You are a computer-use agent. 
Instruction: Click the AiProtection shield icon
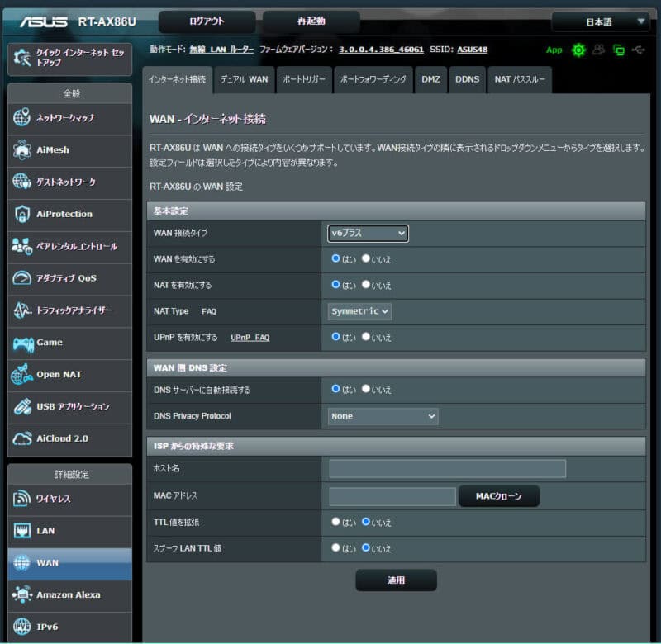click(22, 214)
